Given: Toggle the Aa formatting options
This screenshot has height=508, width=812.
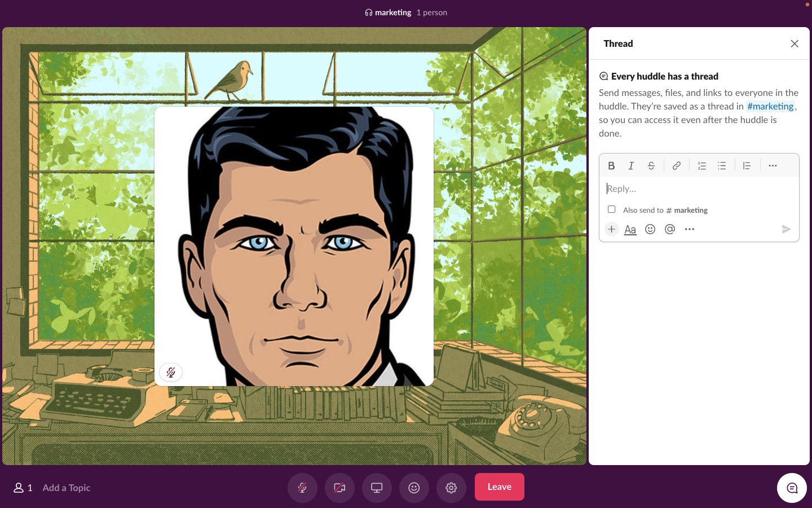Looking at the screenshot, I should [x=630, y=229].
